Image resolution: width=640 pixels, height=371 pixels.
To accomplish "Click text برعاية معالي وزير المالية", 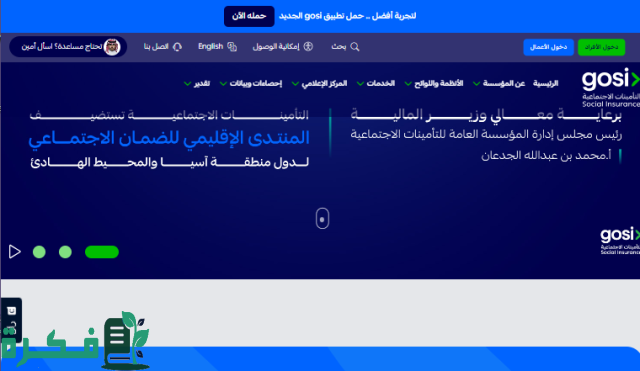I will click(x=486, y=115).
